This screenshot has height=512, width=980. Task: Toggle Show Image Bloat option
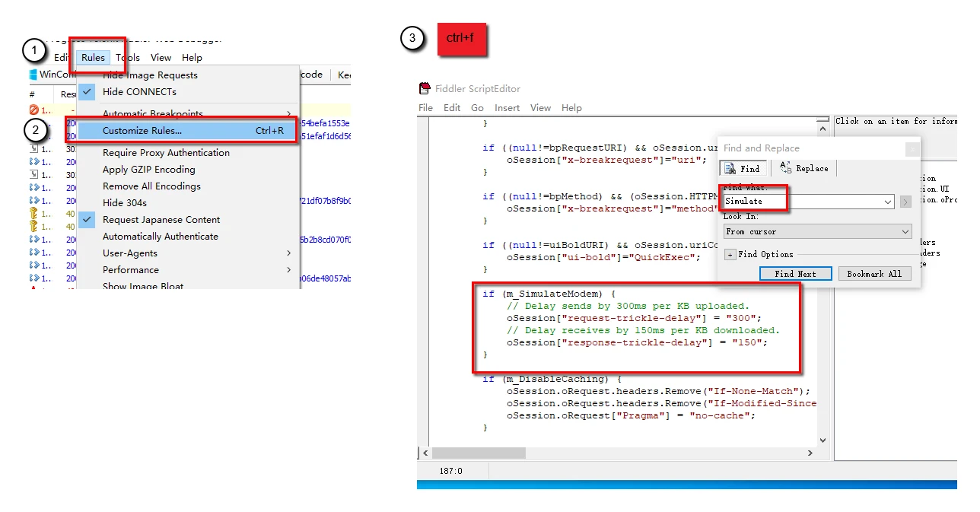[143, 286]
